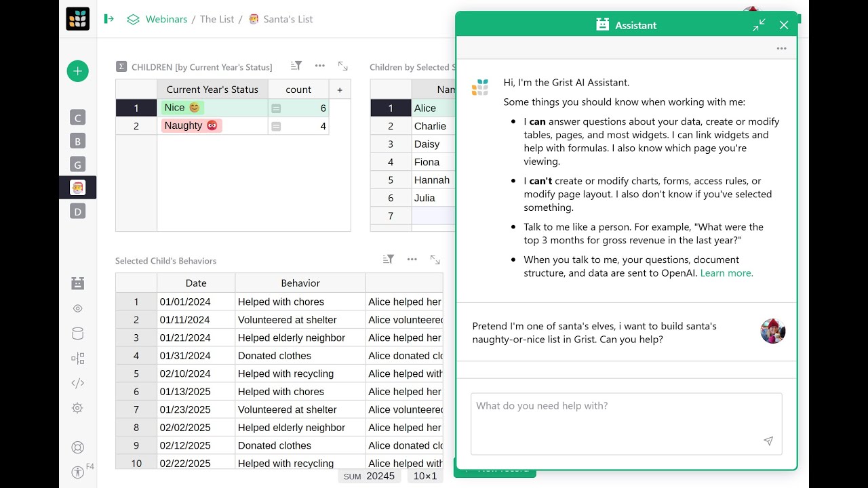
Task: Open Access Rules eye icon in sidebar
Action: pyautogui.click(x=77, y=308)
